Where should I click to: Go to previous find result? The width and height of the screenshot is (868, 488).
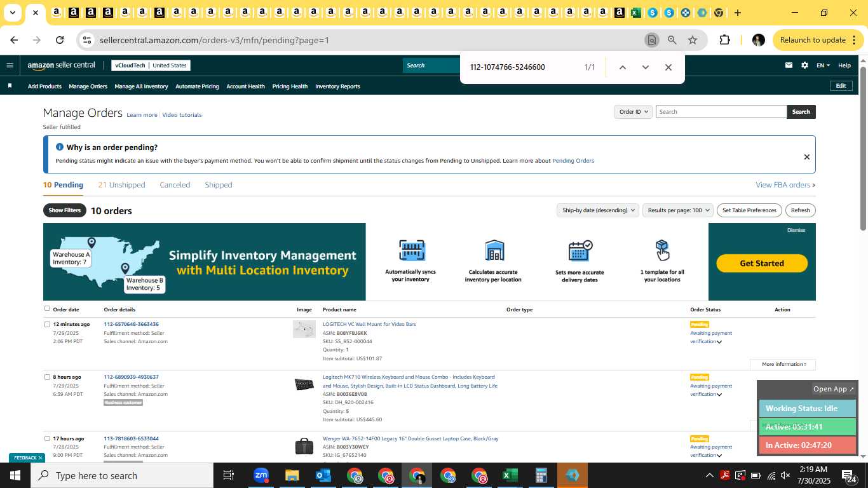point(623,67)
